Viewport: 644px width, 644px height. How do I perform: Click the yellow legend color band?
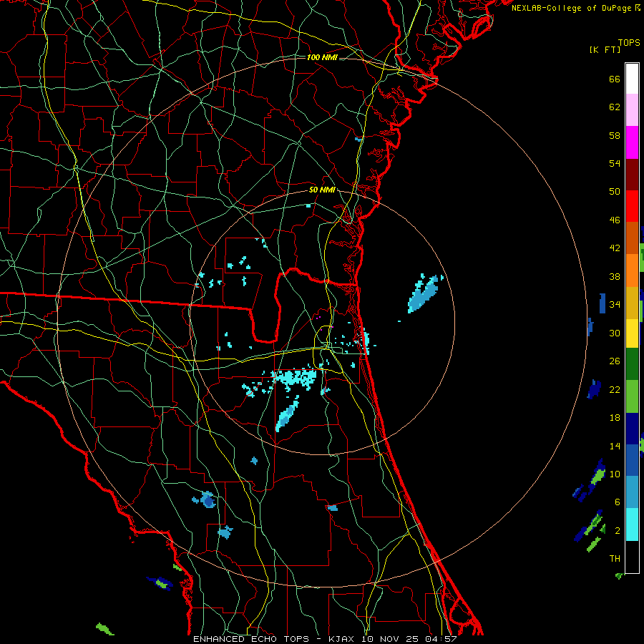click(632, 333)
